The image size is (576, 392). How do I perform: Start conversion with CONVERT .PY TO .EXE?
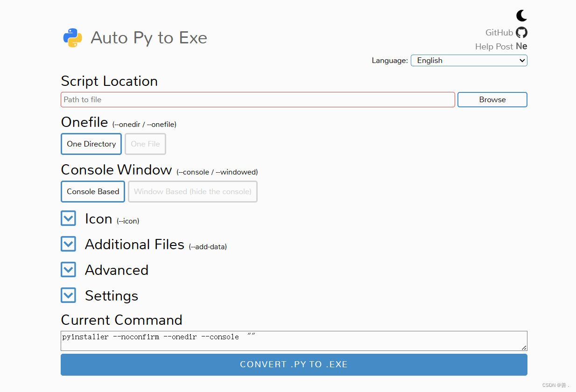point(294,364)
